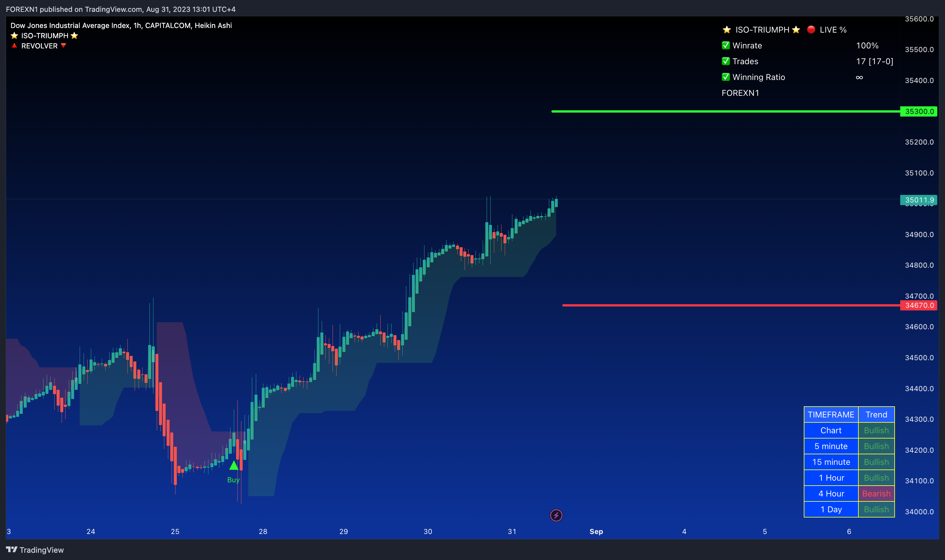
Task: Click the Chart row label
Action: (x=831, y=430)
